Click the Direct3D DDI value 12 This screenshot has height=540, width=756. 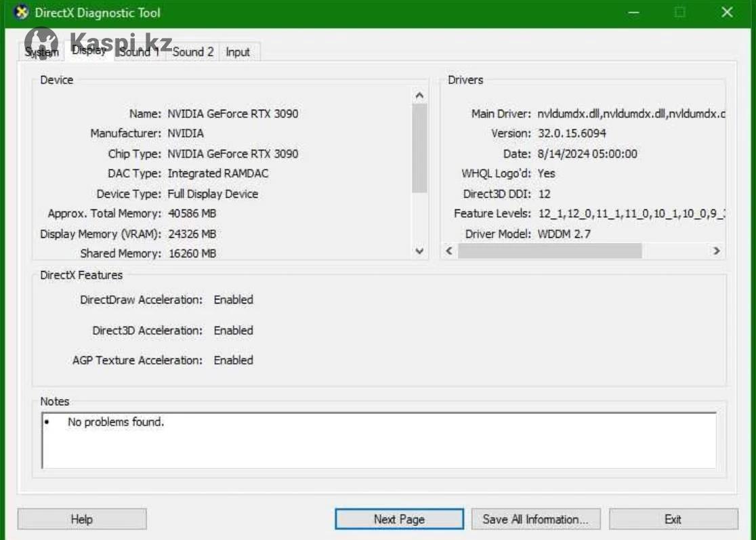pyautogui.click(x=545, y=194)
